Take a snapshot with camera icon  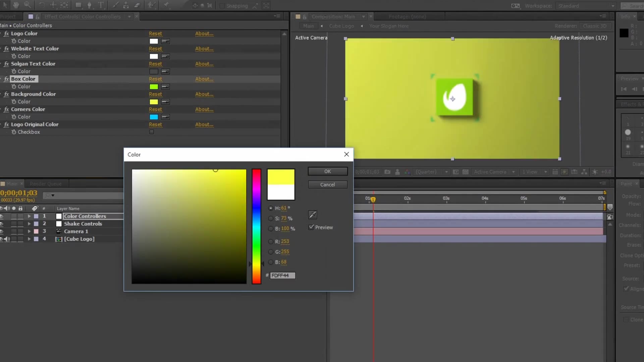click(387, 172)
